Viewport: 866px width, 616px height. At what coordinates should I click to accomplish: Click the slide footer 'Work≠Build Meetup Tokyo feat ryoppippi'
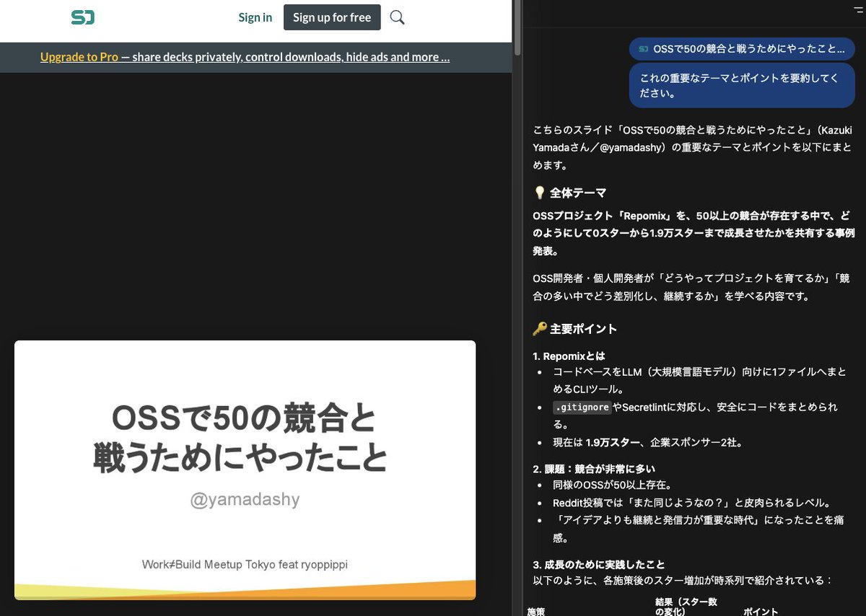245,564
